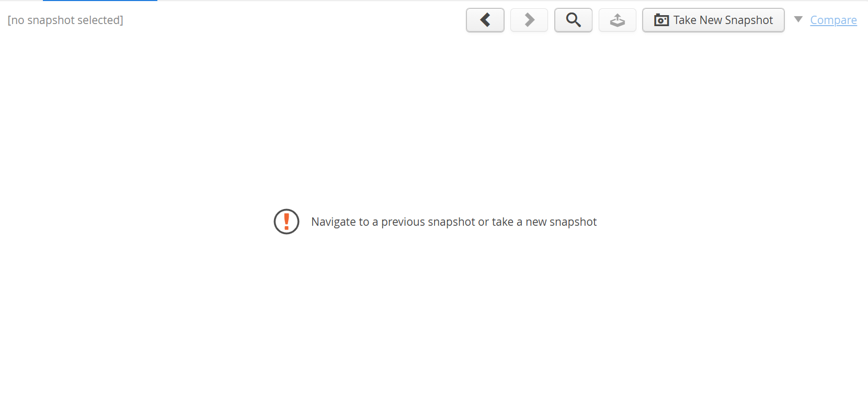Click the 'Navigate to a previous snapshot' message
868x405 pixels.
pyautogui.click(x=454, y=222)
